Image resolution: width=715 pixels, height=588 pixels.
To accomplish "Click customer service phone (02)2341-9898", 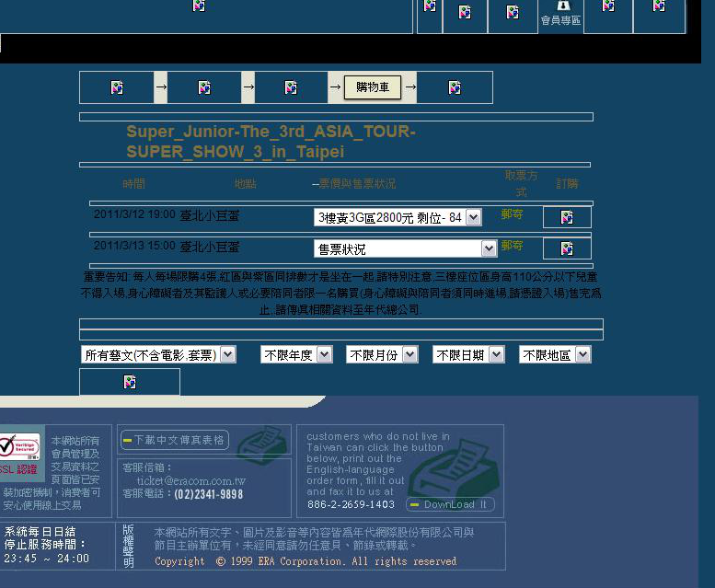I will (208, 494).
